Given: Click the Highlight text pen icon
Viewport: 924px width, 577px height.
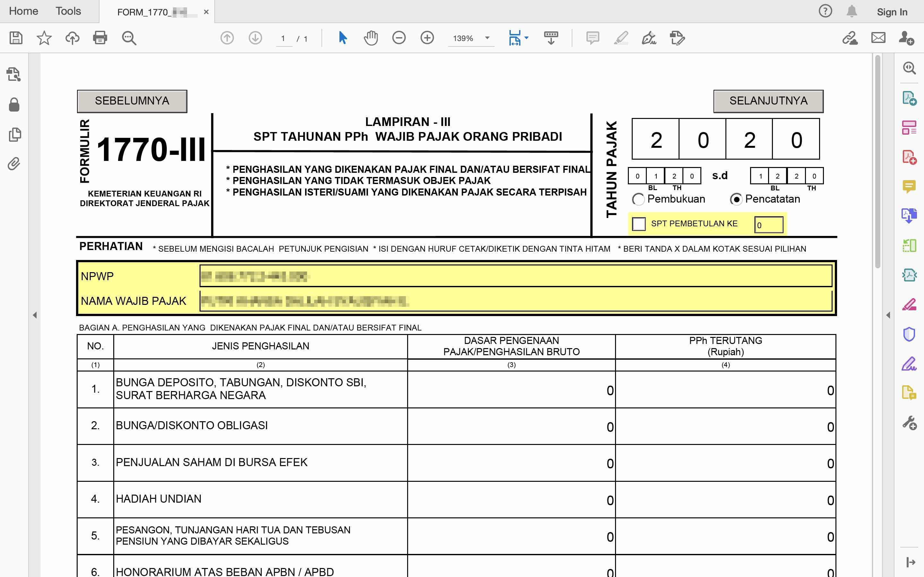Looking at the screenshot, I should (x=621, y=38).
